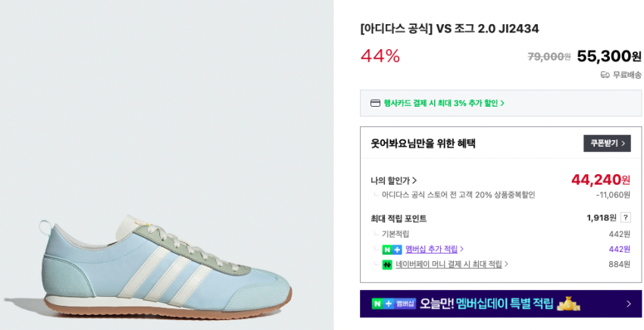The width and height of the screenshot is (644, 330).
Task: Open the 네이버페이 머니 결제 시 최대 적립 link
Action: pos(449,264)
